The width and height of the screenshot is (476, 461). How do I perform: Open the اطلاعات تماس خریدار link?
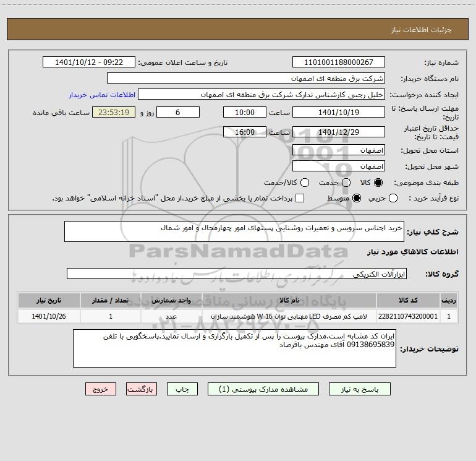pyautogui.click(x=102, y=95)
